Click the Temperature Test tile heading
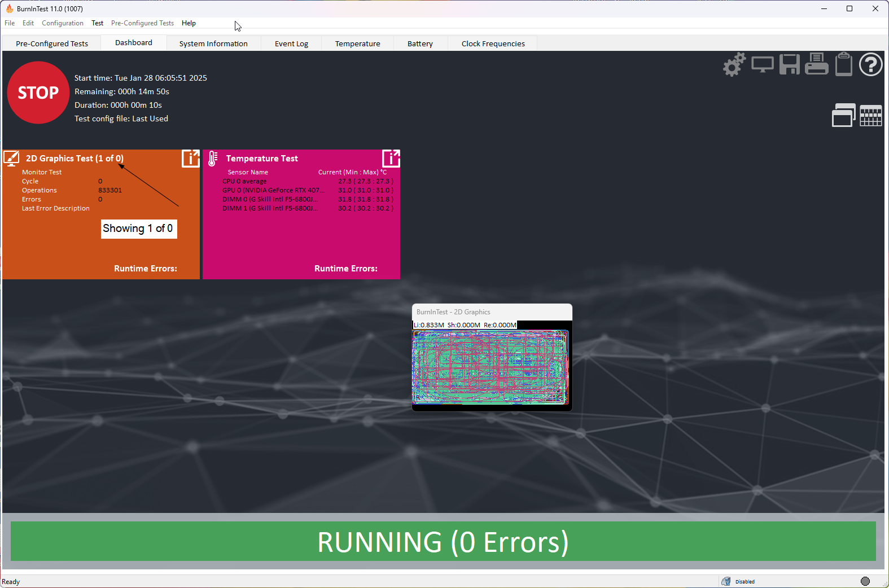 tap(262, 159)
